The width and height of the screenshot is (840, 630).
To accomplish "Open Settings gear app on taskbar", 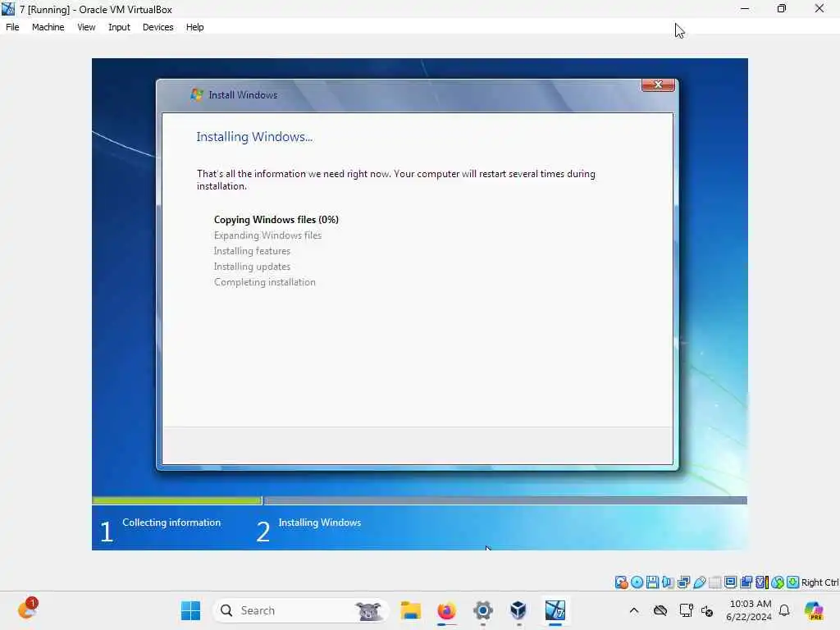I will coord(482,610).
